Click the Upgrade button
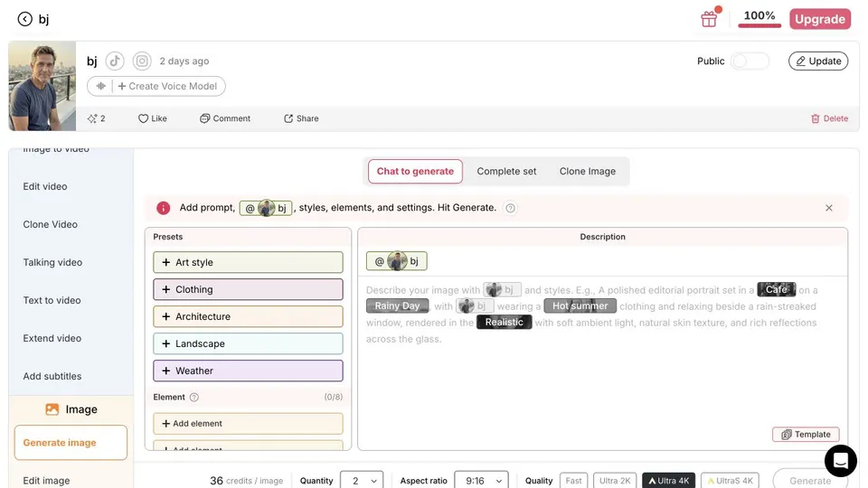 [x=820, y=19]
